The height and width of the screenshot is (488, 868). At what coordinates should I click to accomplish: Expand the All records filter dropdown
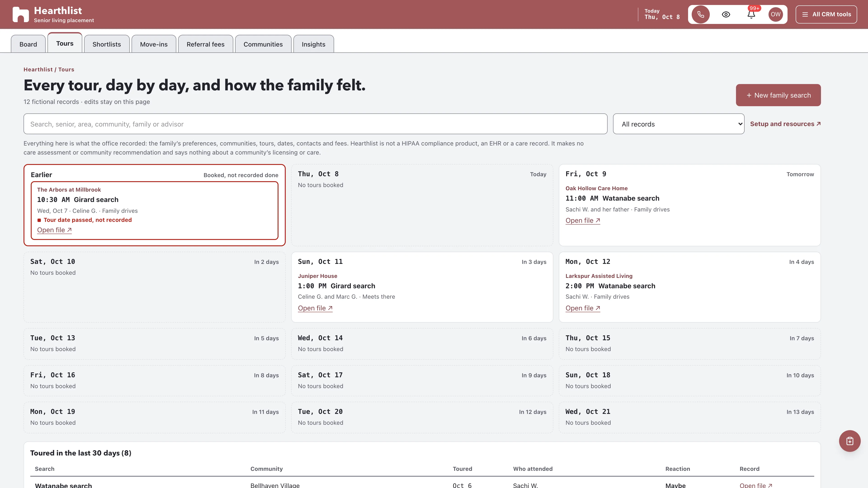click(x=678, y=124)
